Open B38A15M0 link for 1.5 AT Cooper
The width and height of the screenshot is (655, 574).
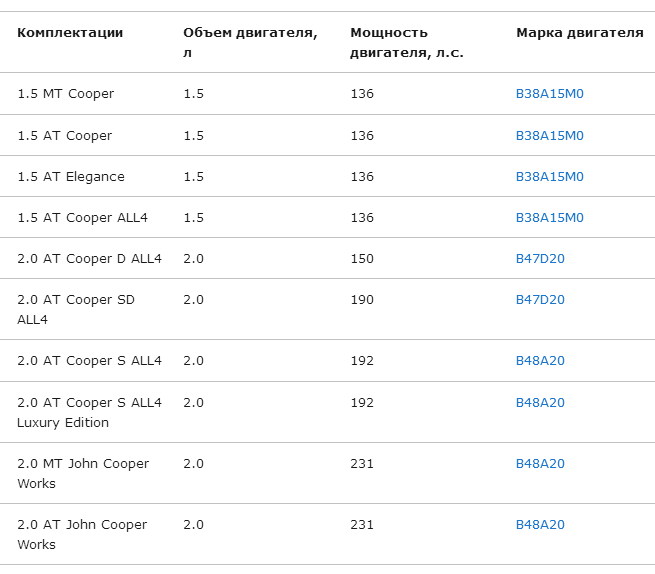tap(549, 136)
